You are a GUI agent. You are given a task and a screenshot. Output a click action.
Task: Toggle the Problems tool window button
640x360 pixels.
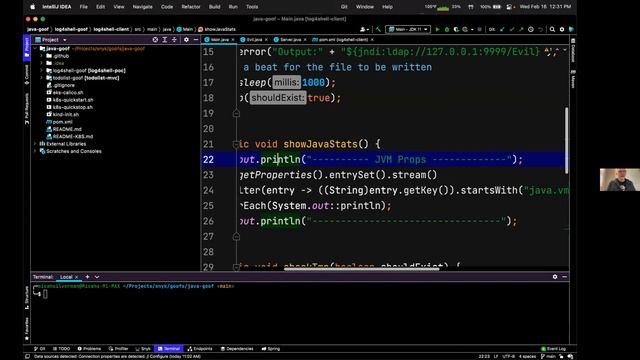[89, 349]
